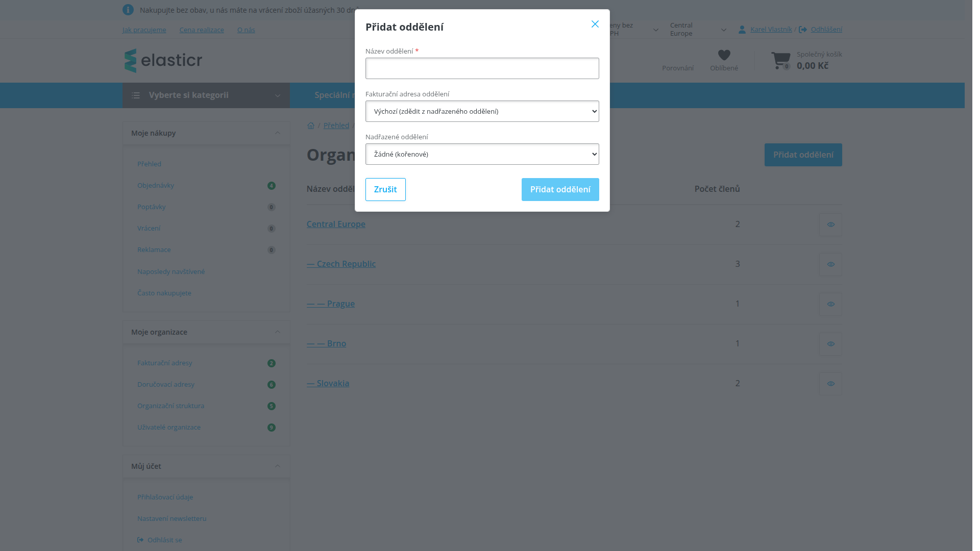Click the Odhlásit se icon in sidebar
The width and height of the screenshot is (980, 551).
(x=140, y=540)
